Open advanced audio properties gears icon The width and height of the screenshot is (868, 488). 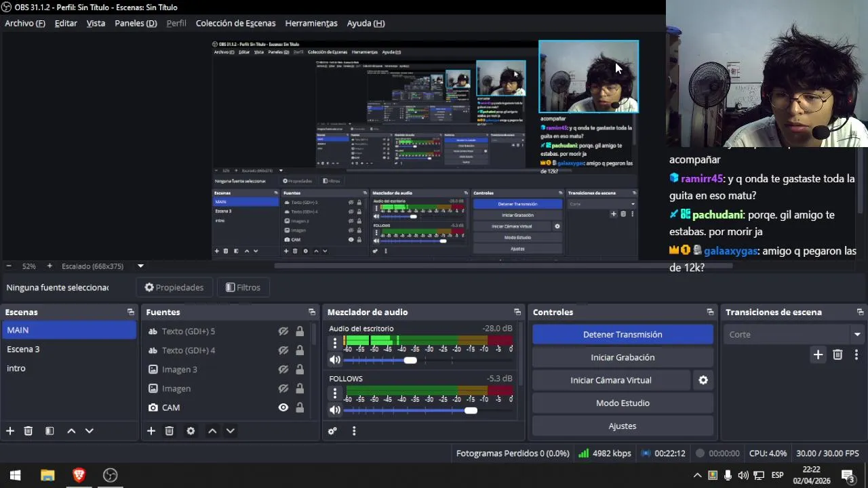pyautogui.click(x=332, y=431)
